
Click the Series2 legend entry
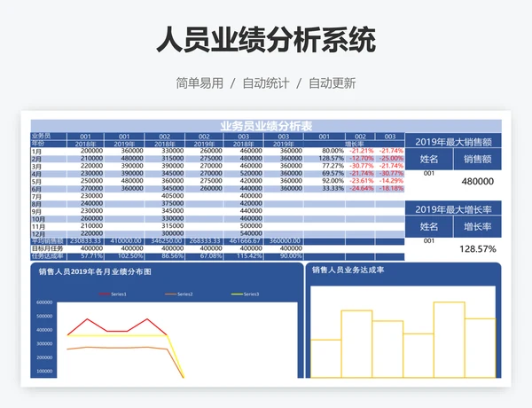click(x=180, y=294)
